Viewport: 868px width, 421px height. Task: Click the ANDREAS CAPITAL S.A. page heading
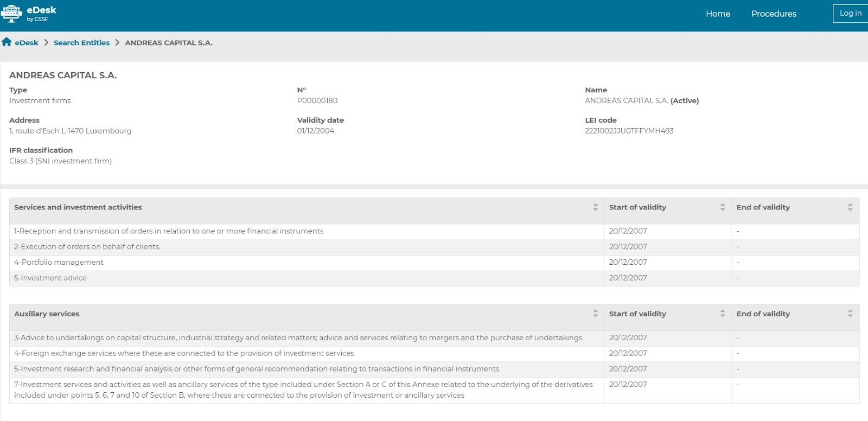(x=63, y=75)
